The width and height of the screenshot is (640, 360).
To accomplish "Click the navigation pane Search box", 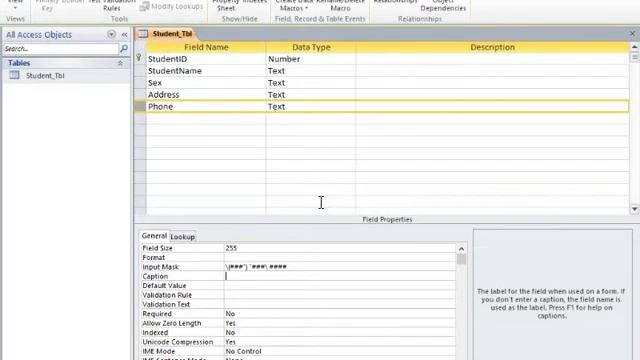I will point(61,49).
